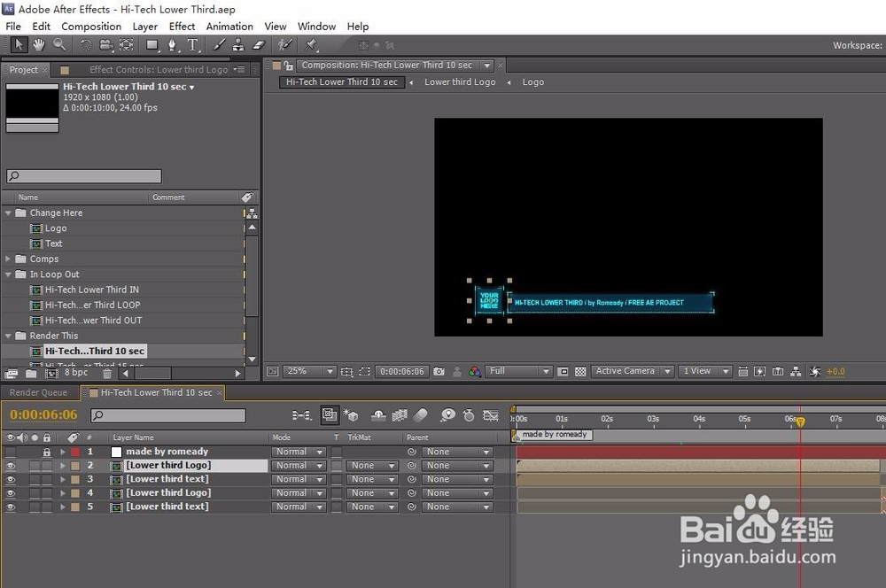Image resolution: width=886 pixels, height=588 pixels.
Task: Create new folder in Project panel
Action: tap(31, 374)
